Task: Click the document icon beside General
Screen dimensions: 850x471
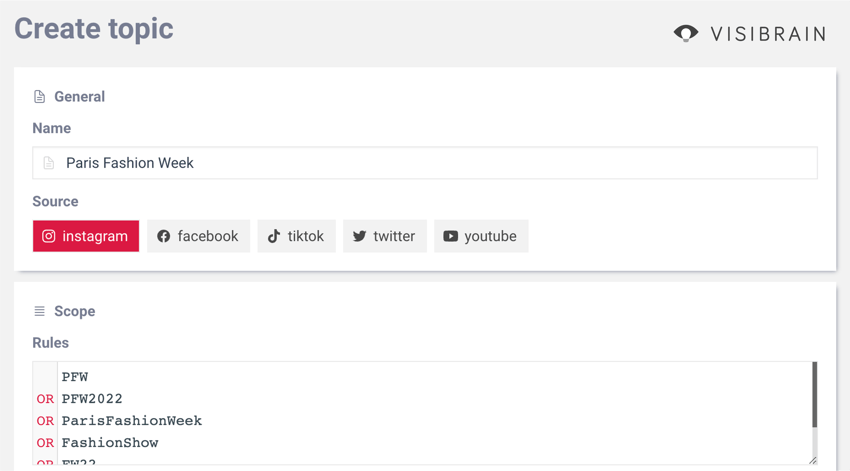Action: coord(40,96)
